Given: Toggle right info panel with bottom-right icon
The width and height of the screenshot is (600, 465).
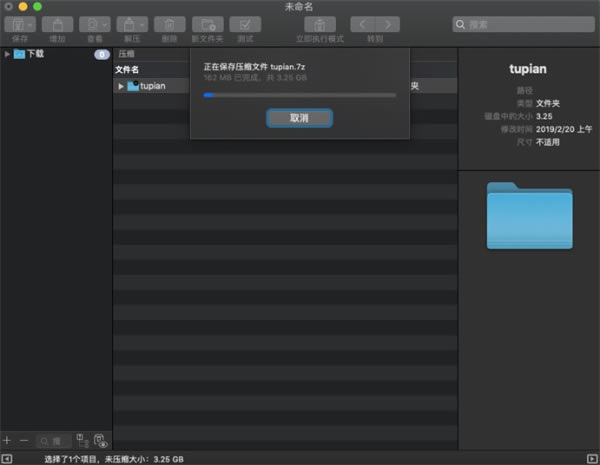Looking at the screenshot, I should tap(592, 458).
